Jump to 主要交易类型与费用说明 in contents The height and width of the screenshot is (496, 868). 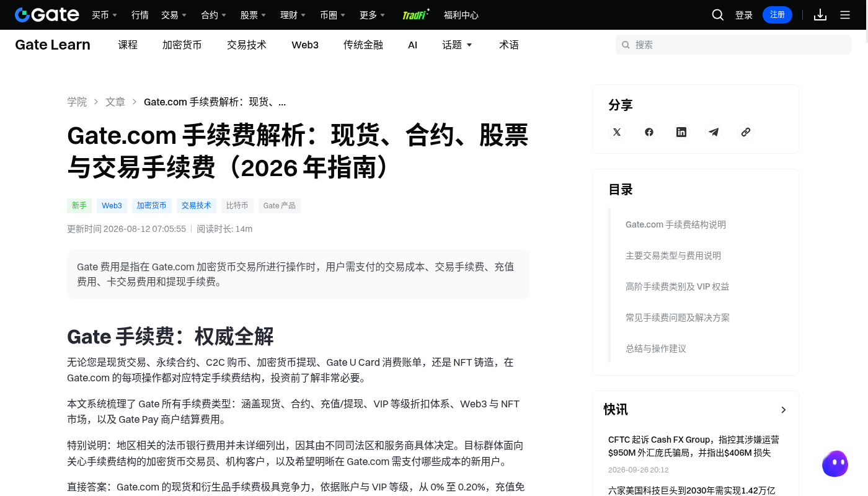(x=673, y=255)
